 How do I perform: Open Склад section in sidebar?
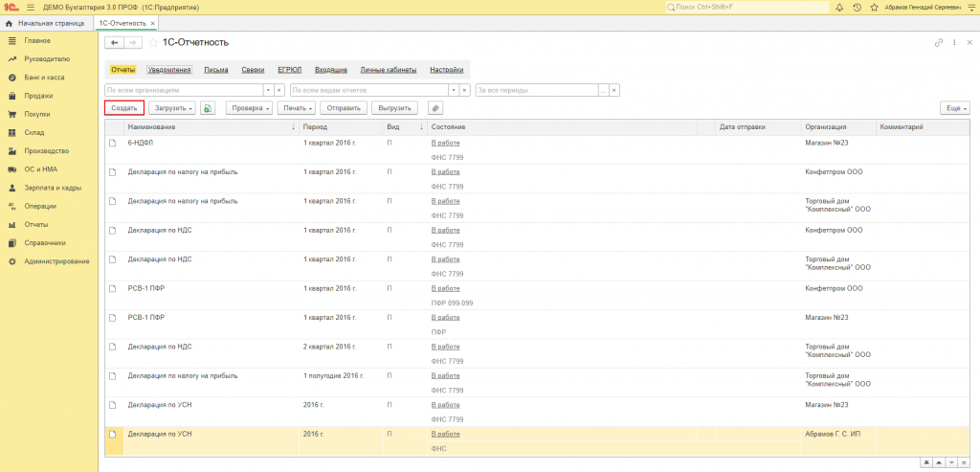34,132
